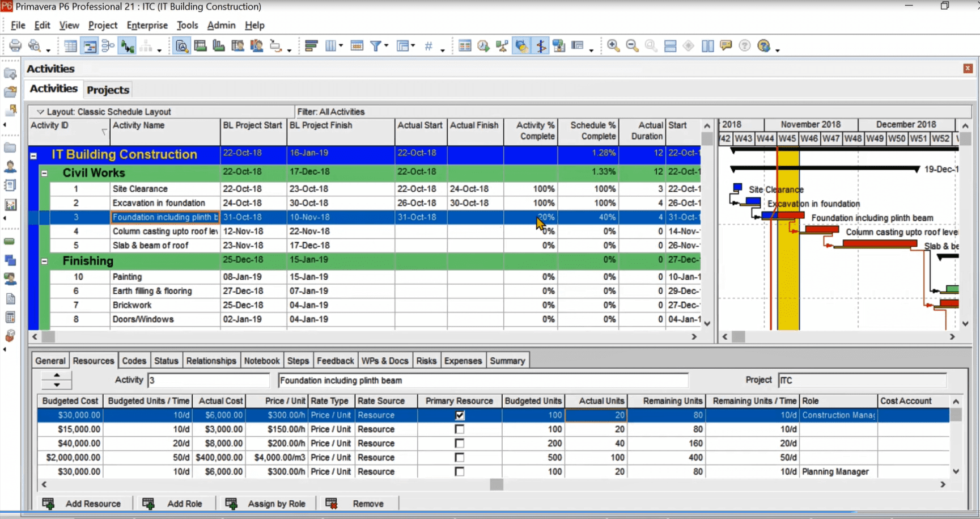
Task: Click the Bars icon in toolbar
Action: tap(311, 46)
